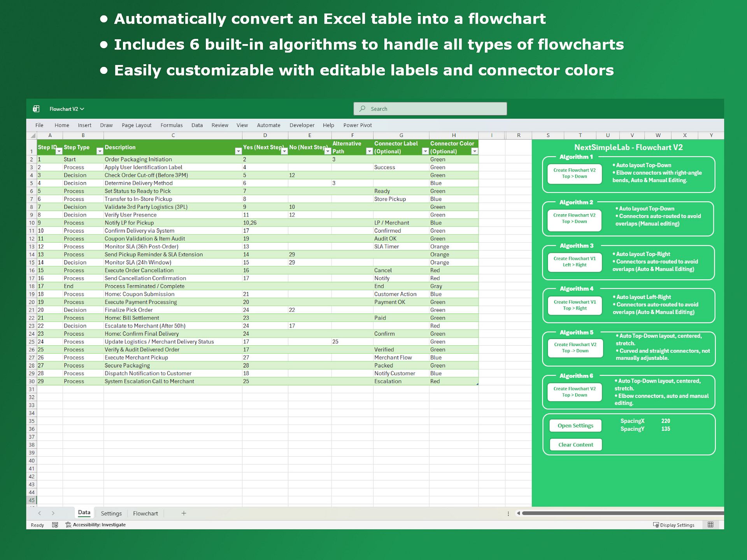The image size is (747, 560).
Task: Select column C header
Action: tap(173, 135)
